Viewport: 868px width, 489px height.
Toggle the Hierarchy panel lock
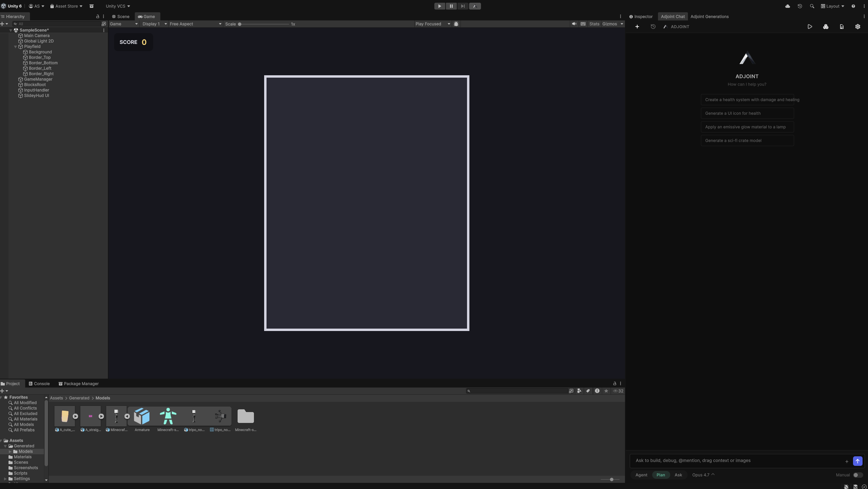point(98,16)
